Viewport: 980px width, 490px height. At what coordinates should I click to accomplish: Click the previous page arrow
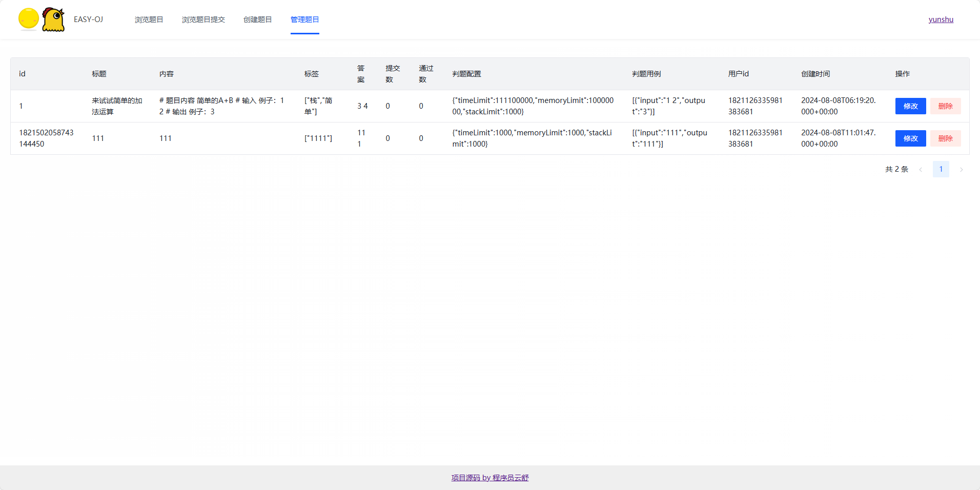point(921,169)
